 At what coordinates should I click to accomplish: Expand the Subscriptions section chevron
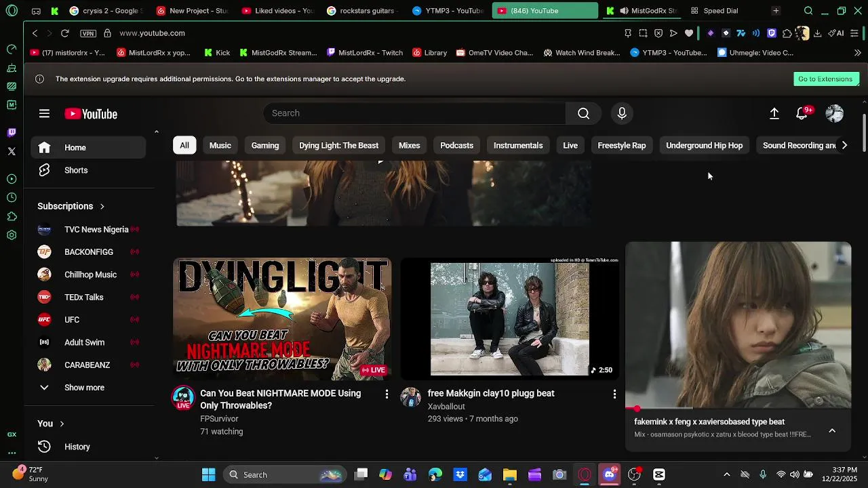point(102,206)
